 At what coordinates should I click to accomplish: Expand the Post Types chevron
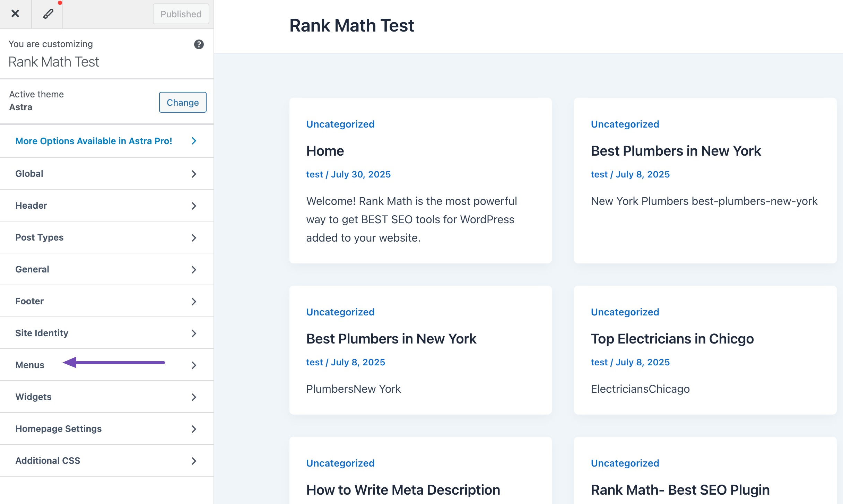[194, 238]
